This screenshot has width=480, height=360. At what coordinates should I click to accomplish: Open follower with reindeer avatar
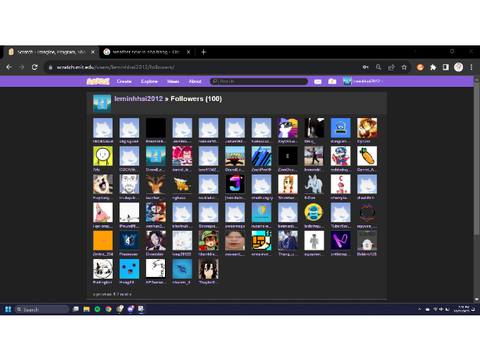pos(156,184)
